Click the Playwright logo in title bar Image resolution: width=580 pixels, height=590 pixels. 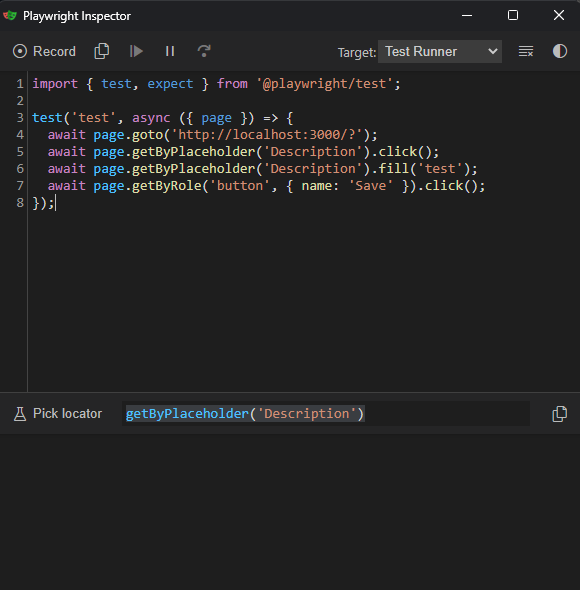click(10, 15)
